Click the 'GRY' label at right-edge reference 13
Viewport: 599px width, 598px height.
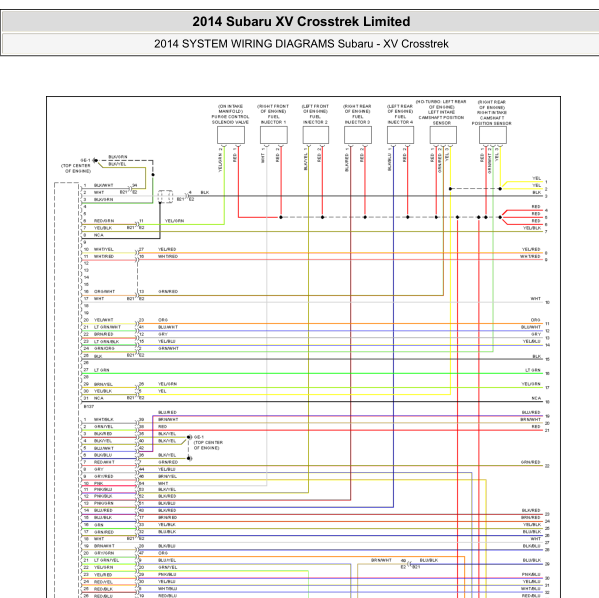(x=536, y=334)
